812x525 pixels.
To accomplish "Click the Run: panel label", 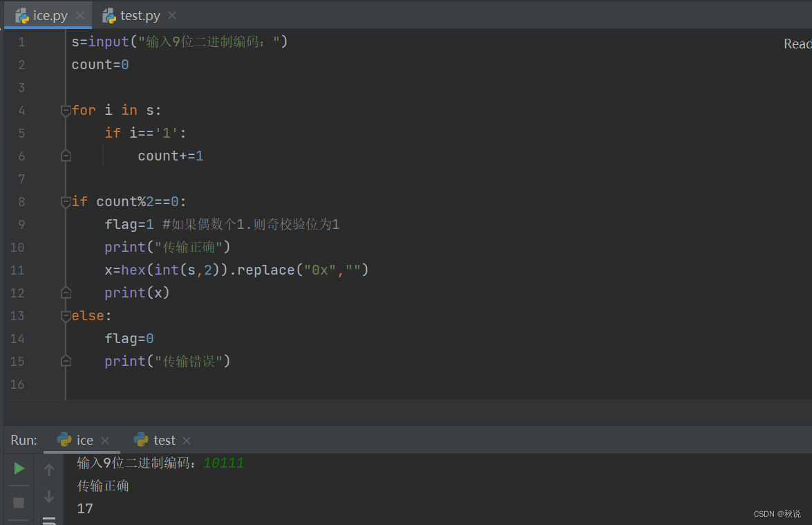I will pos(23,440).
